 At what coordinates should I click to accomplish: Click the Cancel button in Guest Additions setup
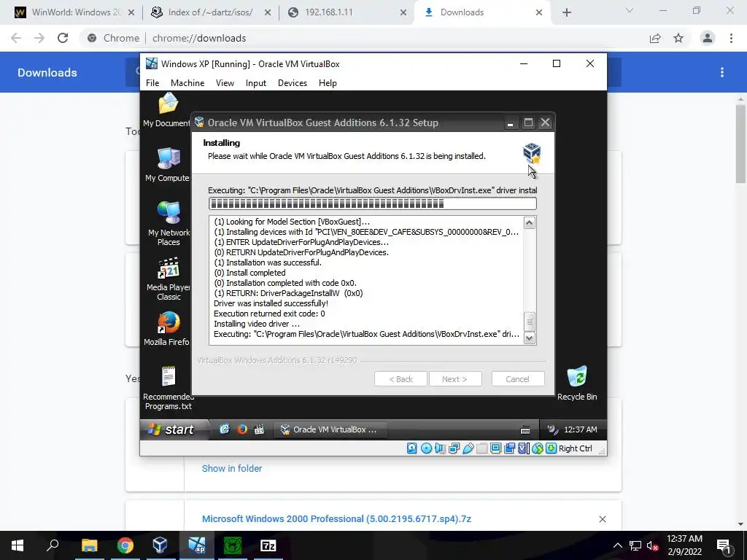tap(518, 379)
